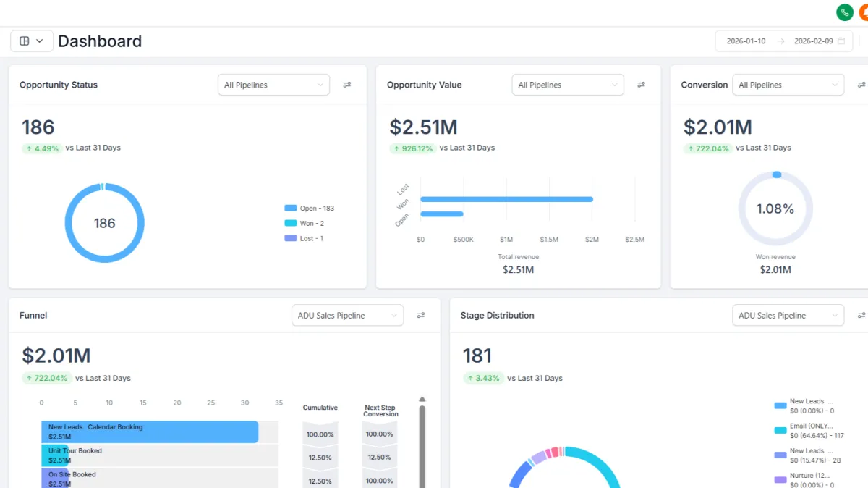
Task: Open Opportunity Status filter settings icon
Action: tap(347, 85)
